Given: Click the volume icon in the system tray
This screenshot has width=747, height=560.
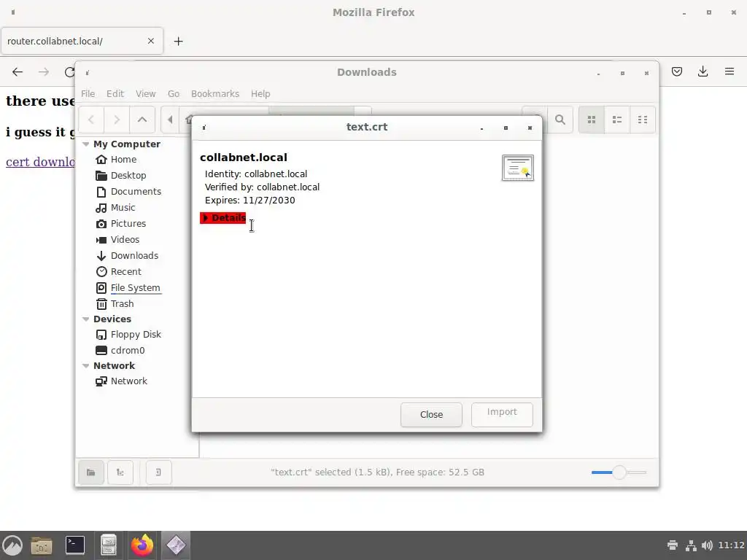Looking at the screenshot, I should pyautogui.click(x=708, y=545).
